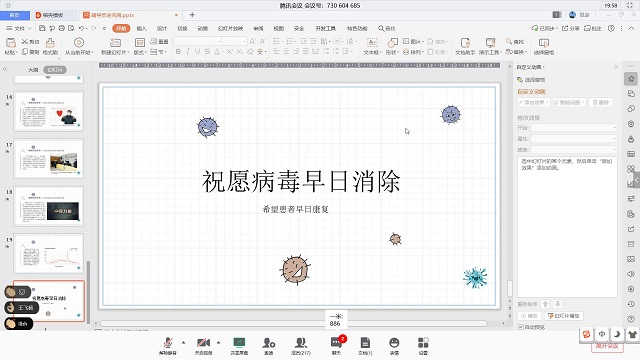Click the red leave meeting button
Screen dimensions: 640x360
coord(607,346)
